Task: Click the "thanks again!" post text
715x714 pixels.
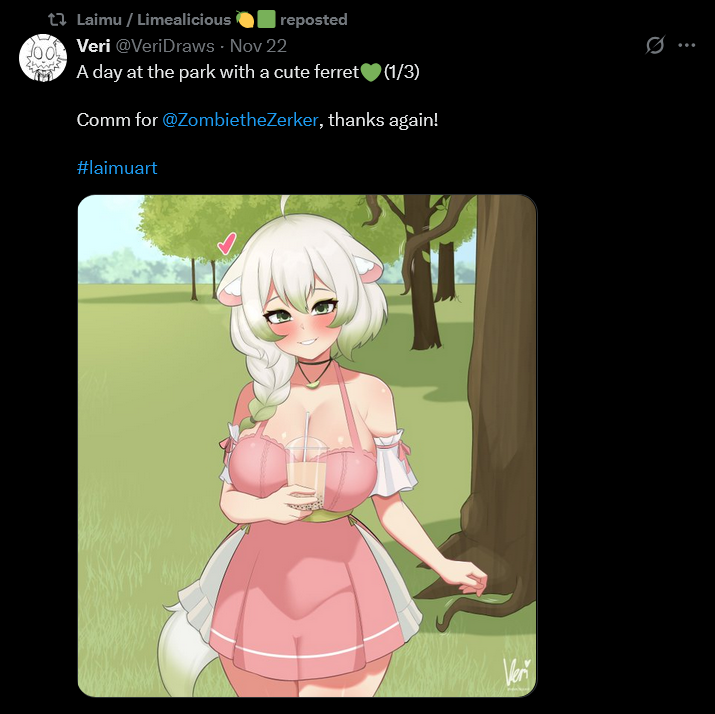Action: pyautogui.click(x=383, y=120)
